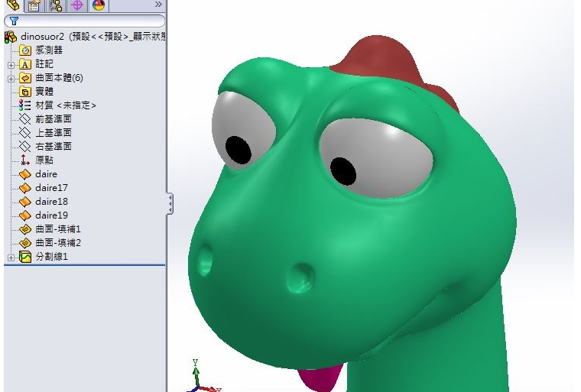Open the DisplayManager appearance tab
Image resolution: width=581 pixels, height=392 pixels.
[x=99, y=5]
